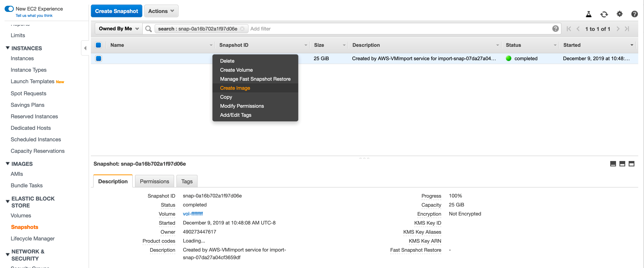Toggle the New EC2 Experience switch
Image resolution: width=644 pixels, height=268 pixels.
(9, 9)
